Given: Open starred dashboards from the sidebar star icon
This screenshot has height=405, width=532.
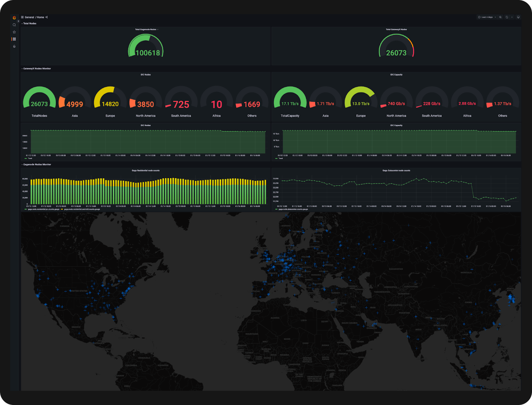Looking at the screenshot, I should [14, 32].
